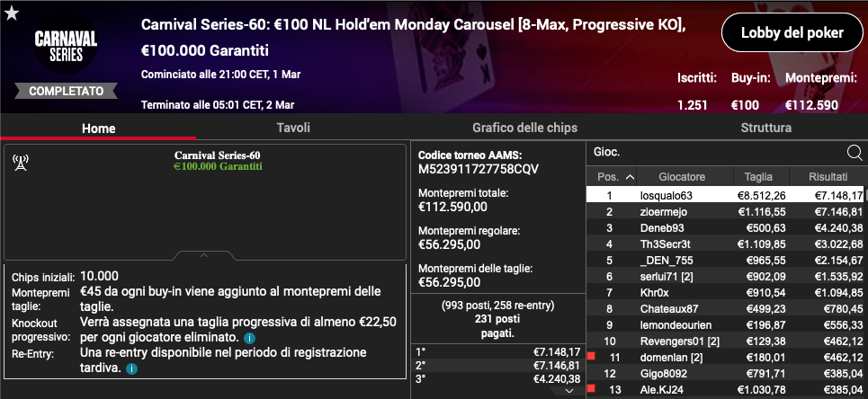Open the Grafico delle chips tab

point(524,128)
